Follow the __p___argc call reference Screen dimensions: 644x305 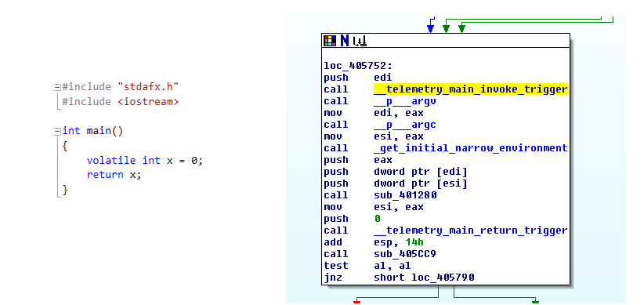[x=404, y=125]
